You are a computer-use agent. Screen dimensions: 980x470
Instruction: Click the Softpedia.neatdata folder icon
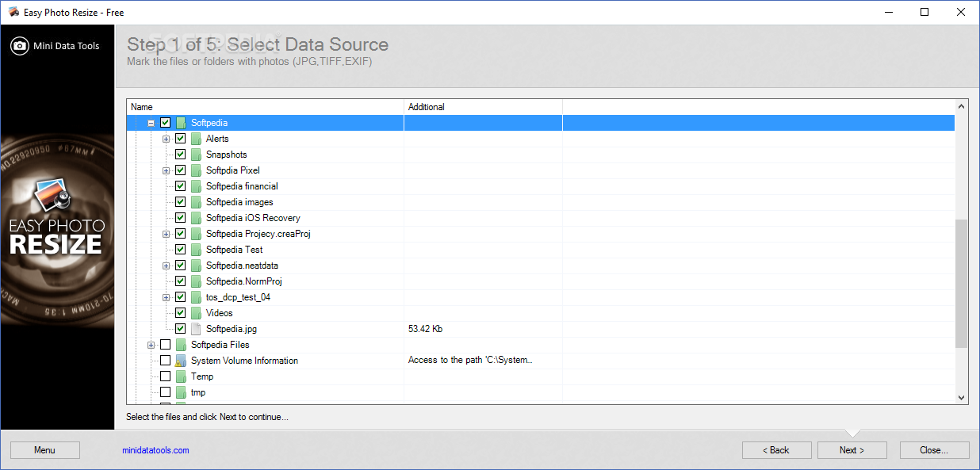tap(196, 266)
